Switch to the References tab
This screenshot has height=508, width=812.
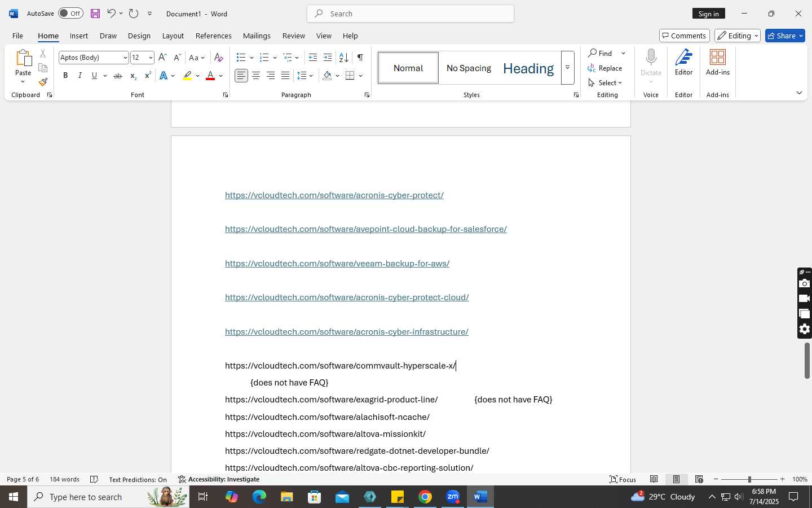[213, 36]
